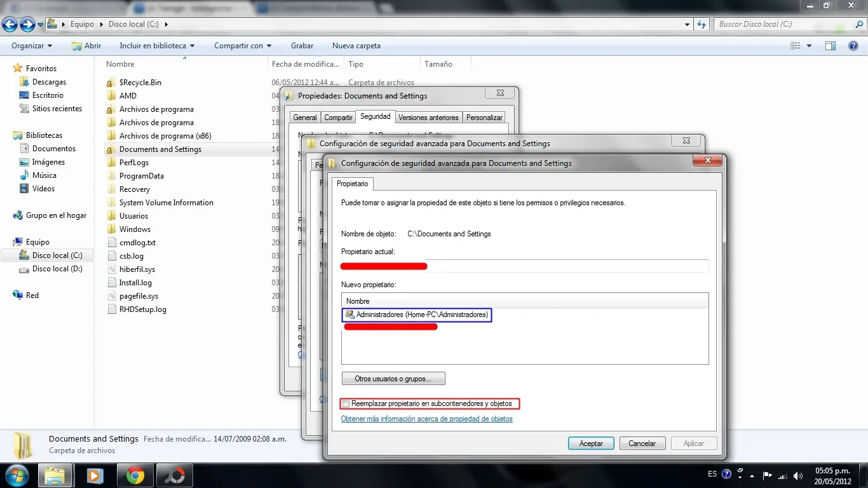This screenshot has width=868, height=488.
Task: Toggle the preview pane icon
Action: [830, 46]
